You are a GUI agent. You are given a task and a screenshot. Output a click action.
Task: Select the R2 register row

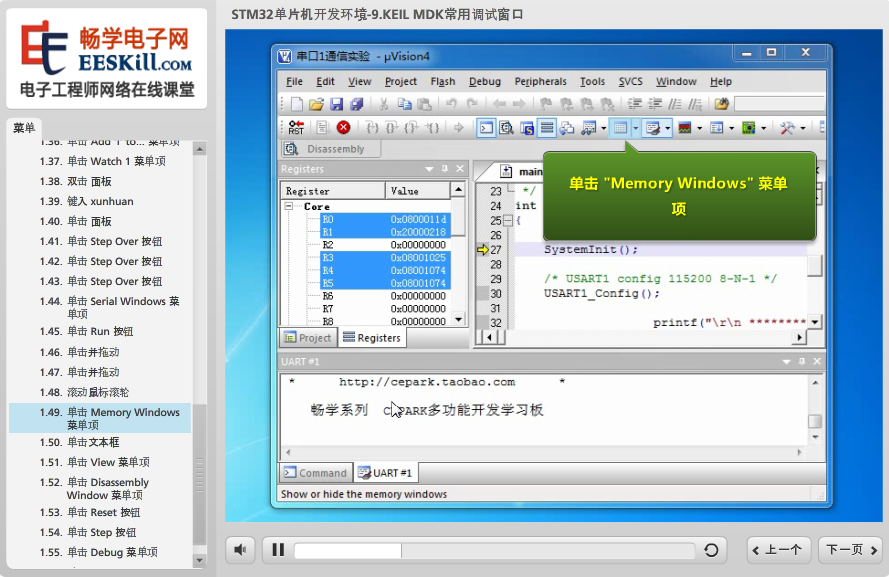point(384,245)
